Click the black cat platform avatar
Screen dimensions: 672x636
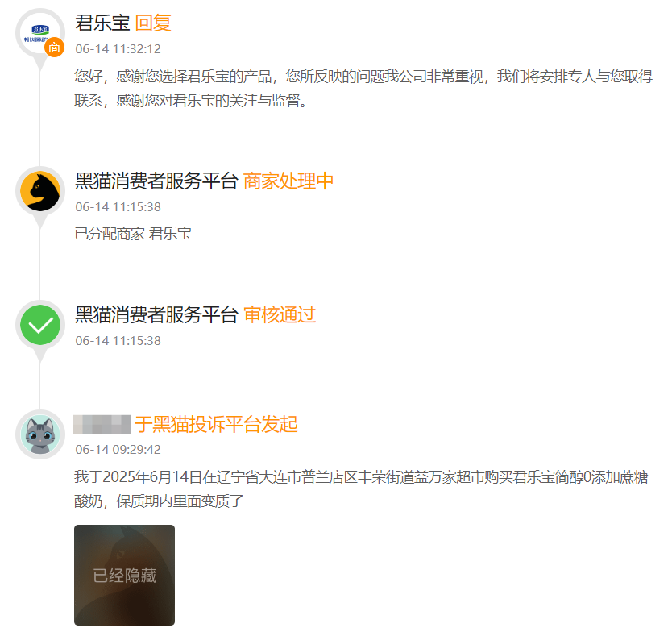click(x=40, y=191)
